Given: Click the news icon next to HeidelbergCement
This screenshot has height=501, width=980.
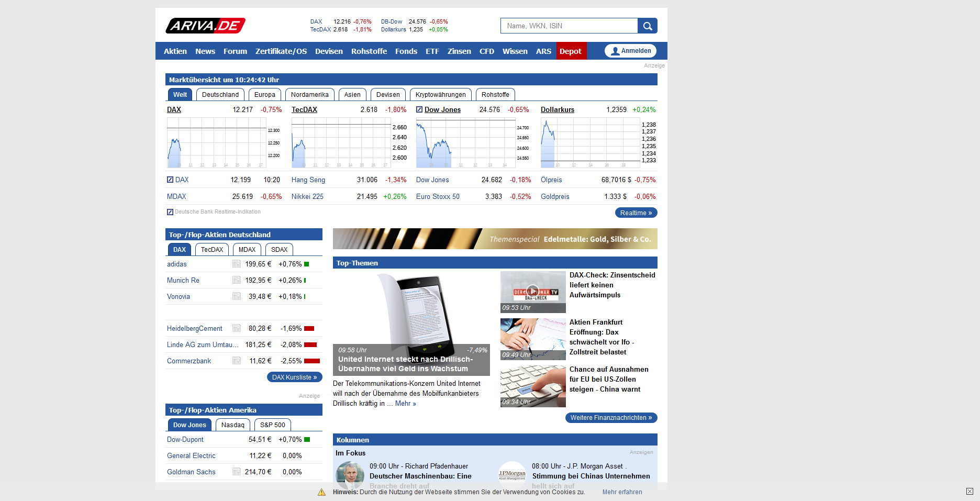Looking at the screenshot, I should pos(237,328).
